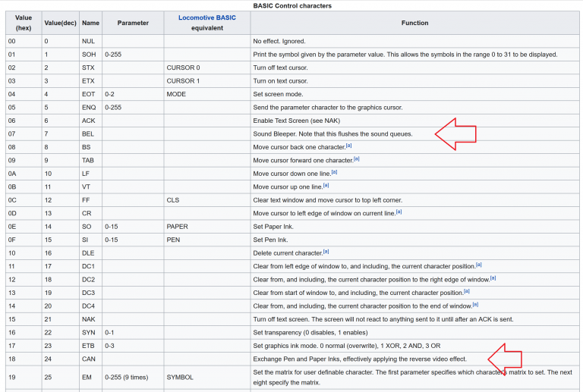Open footnote [a] in the DC4 row
Viewport: 583px width, 392px height.
tap(475, 304)
